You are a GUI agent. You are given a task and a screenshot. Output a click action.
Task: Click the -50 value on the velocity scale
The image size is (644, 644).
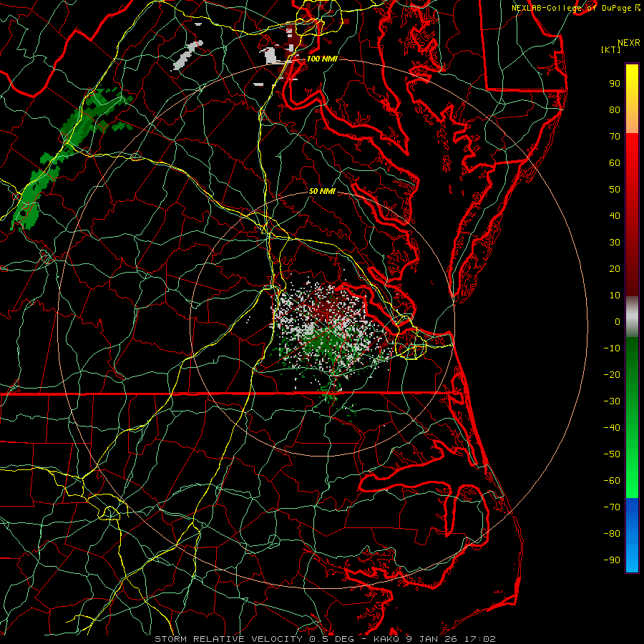[x=612, y=454]
